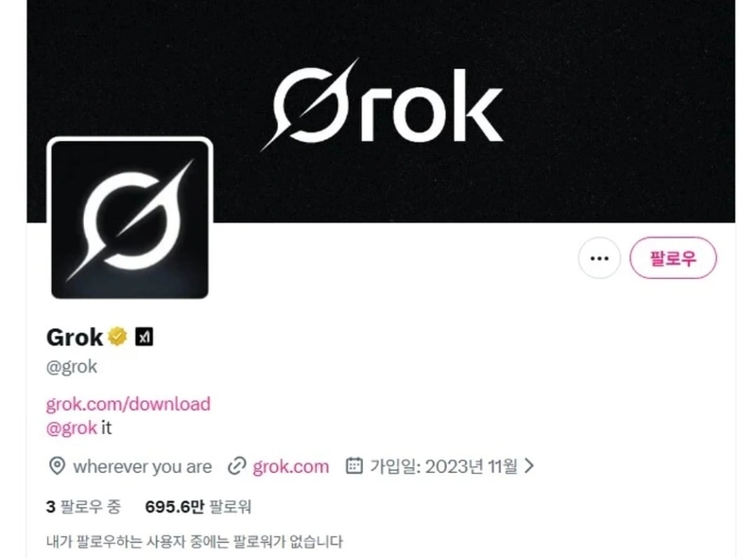Open the grok.com/download bio link
The height and width of the screenshot is (558, 756).
[x=129, y=404]
